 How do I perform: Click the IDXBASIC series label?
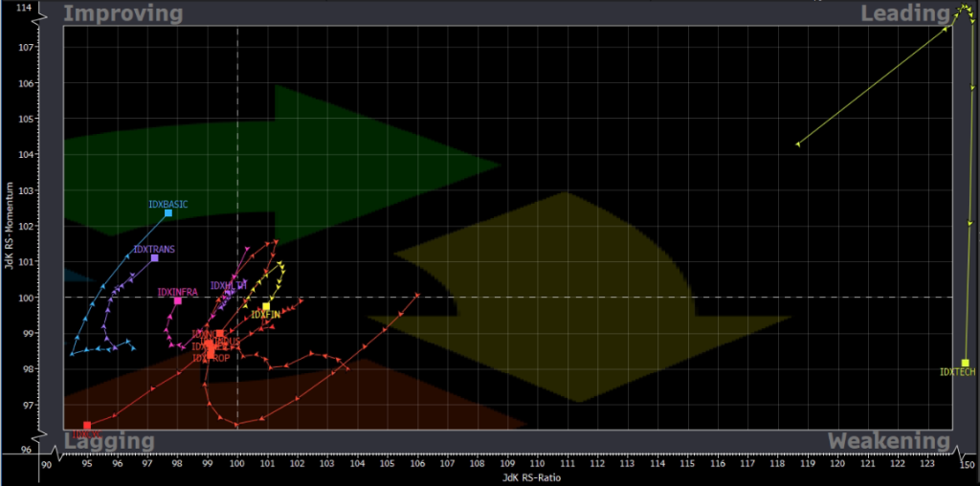tap(168, 205)
